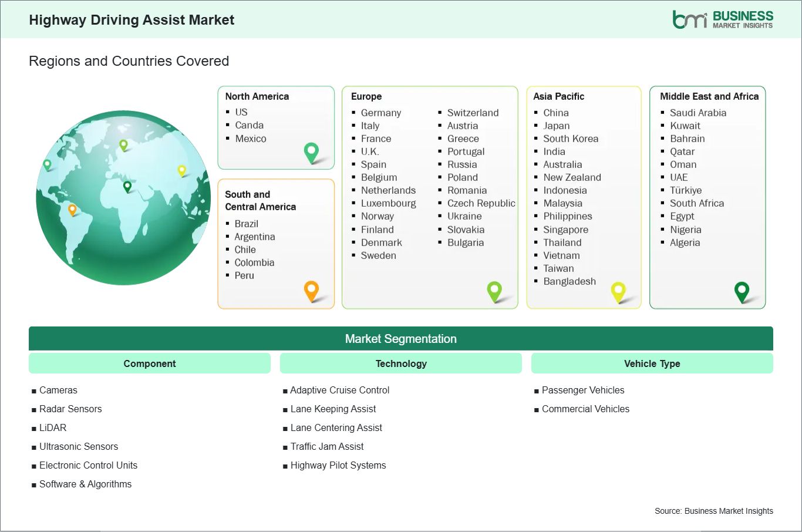Click 'Luxembourg' in Europe list
This screenshot has width=802, height=532.
[389, 203]
